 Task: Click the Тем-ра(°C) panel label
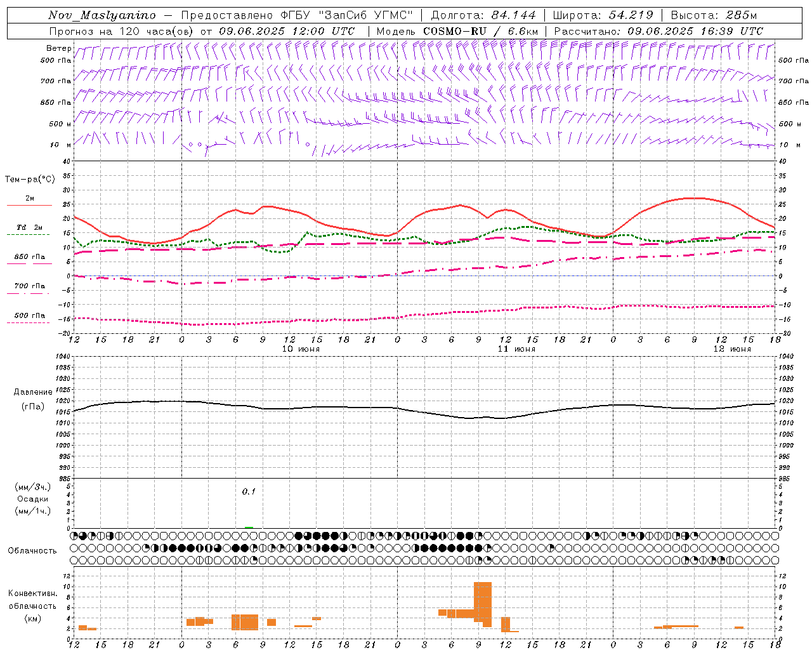click(x=30, y=179)
